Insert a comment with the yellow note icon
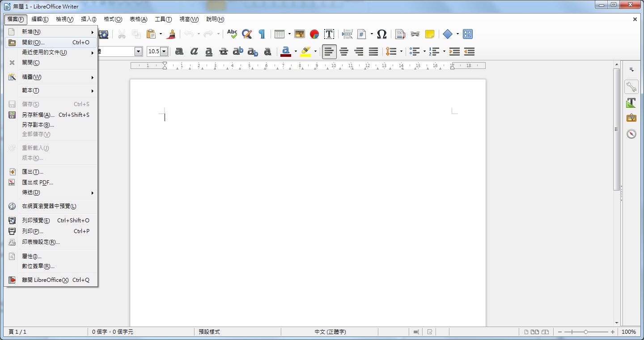The height and width of the screenshot is (340, 644). [x=430, y=34]
